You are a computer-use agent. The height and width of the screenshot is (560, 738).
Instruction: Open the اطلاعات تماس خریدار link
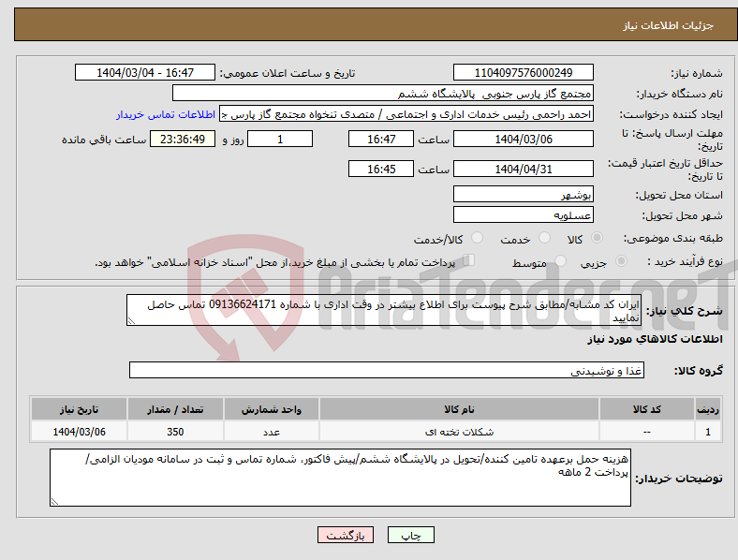click(x=166, y=114)
